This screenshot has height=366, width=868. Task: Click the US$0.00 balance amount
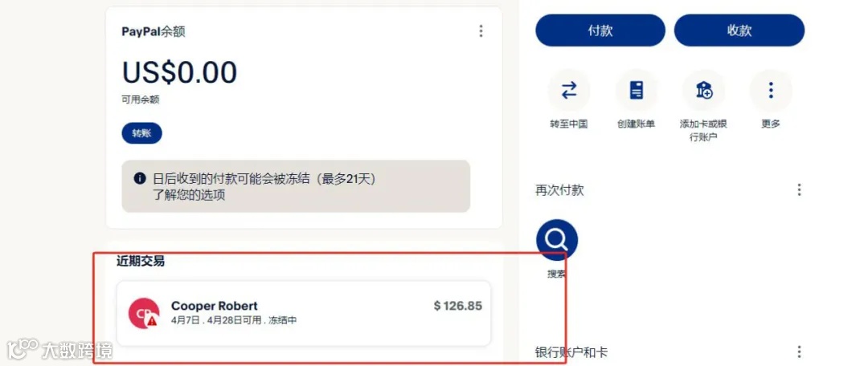click(x=179, y=72)
